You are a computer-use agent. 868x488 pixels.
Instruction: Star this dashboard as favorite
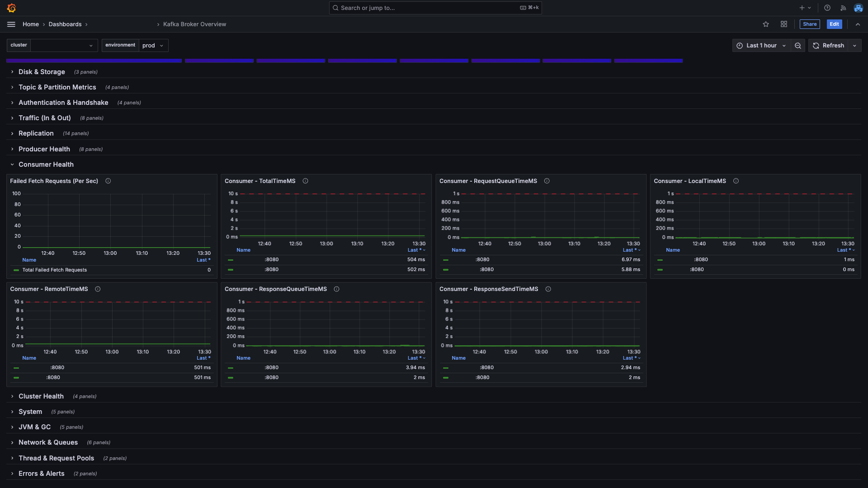point(766,24)
